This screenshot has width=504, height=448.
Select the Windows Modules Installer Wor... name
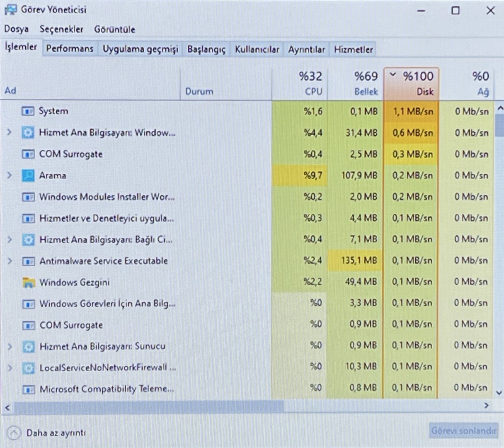[x=107, y=197]
